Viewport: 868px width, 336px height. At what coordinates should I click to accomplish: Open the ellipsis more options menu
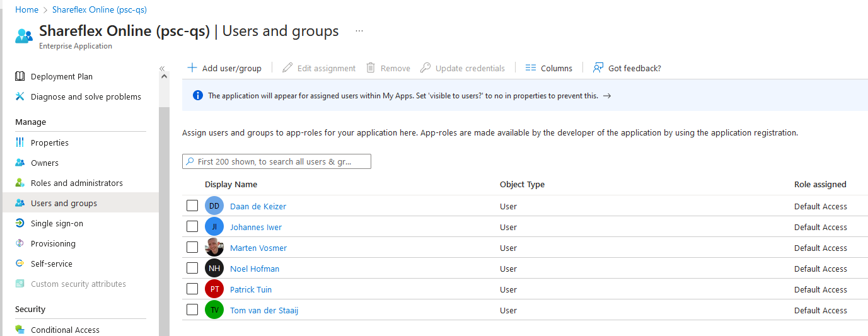[359, 31]
